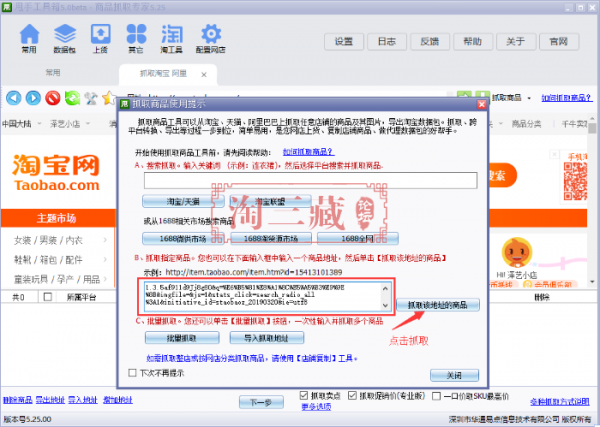Click the 淘宝联盟 search button
Viewport: 600px width, 427px height.
(x=270, y=201)
